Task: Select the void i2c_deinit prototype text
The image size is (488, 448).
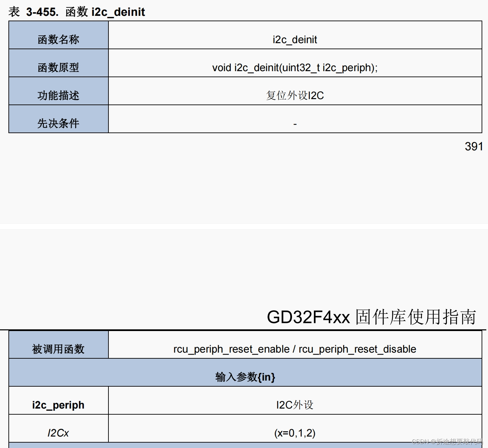Action: [x=295, y=68]
